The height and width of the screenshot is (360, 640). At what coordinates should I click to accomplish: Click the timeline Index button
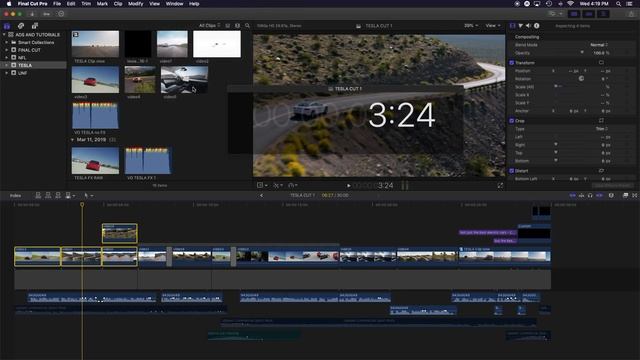point(16,196)
